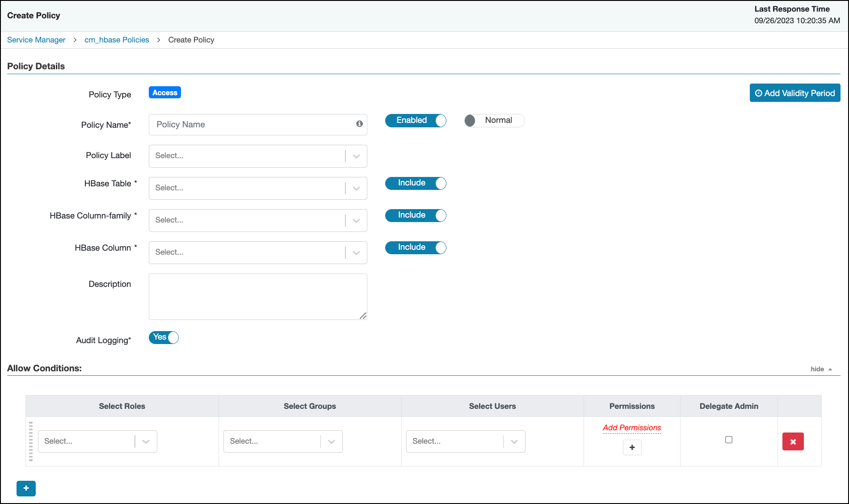Open the cm_hbase Policies breadcrumb link
The width and height of the screenshot is (849, 504).
click(117, 40)
